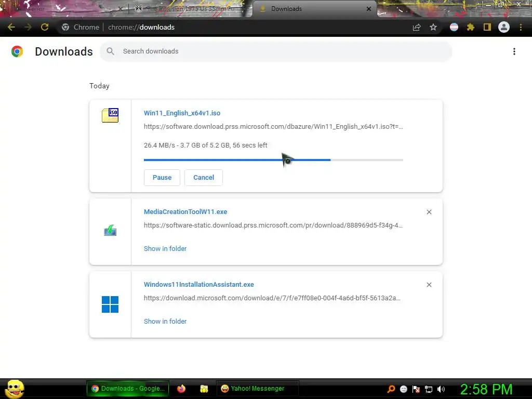Open the volume speaker tray icon
532x399 pixels.
point(441,389)
